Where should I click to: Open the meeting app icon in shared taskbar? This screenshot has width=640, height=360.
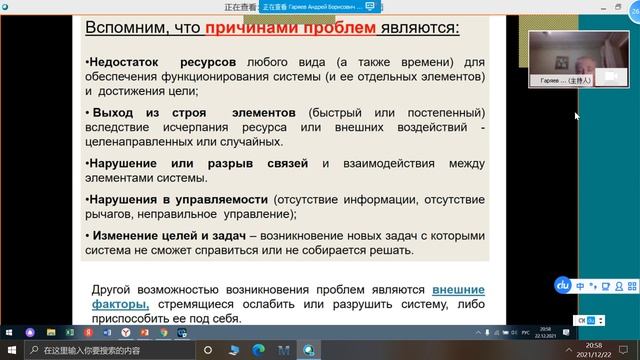coord(182,333)
